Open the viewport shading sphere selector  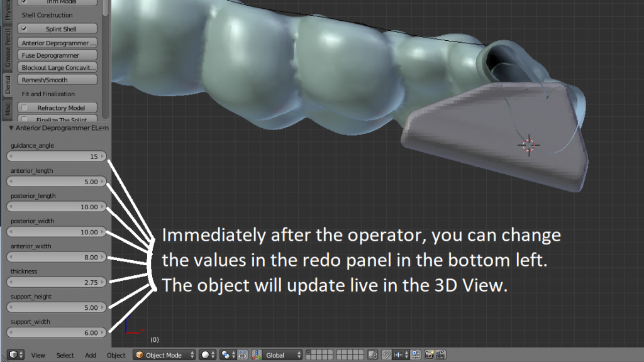(209, 355)
